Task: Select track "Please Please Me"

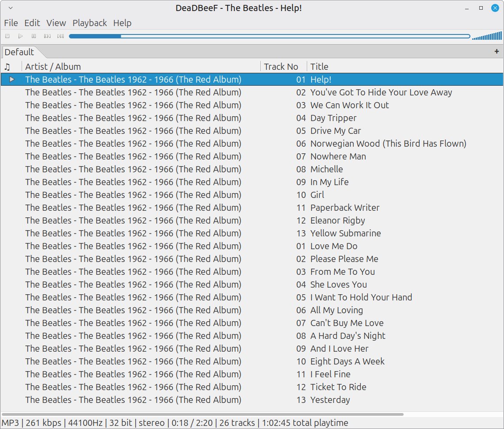Action: click(252, 259)
